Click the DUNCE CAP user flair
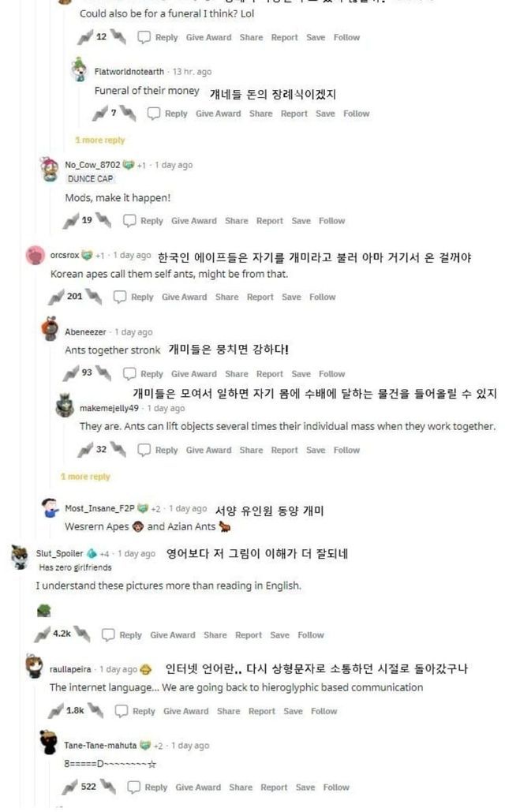The height and width of the screenshot is (812, 505). (89, 178)
